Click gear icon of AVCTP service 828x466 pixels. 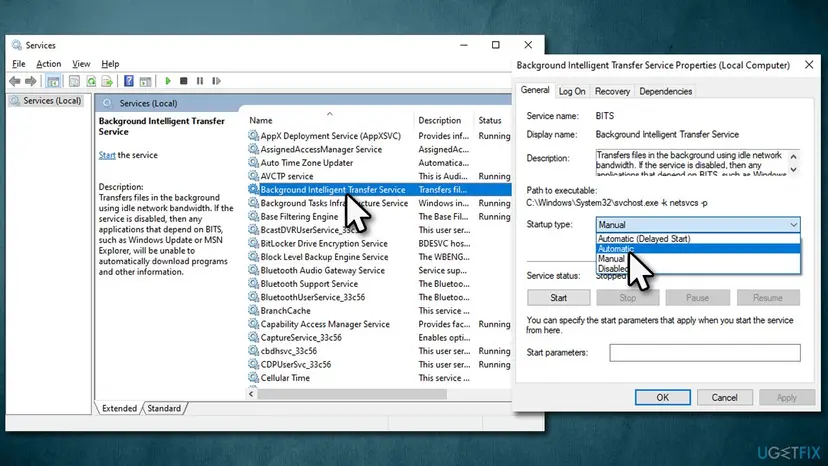coord(253,176)
